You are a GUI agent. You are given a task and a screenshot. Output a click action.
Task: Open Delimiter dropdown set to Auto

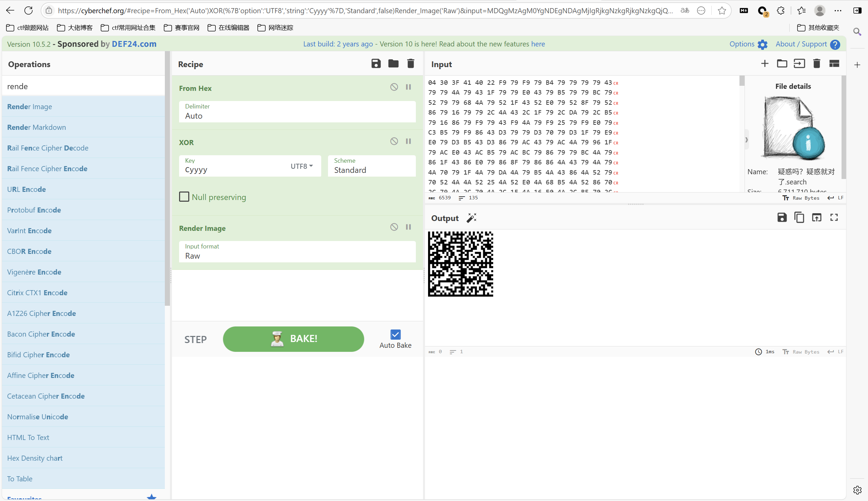click(297, 112)
